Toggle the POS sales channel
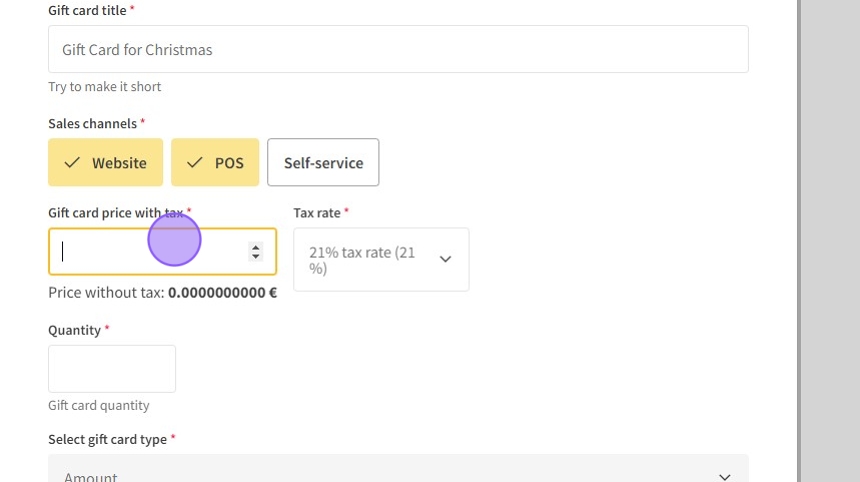This screenshot has height=482, width=860. click(215, 163)
